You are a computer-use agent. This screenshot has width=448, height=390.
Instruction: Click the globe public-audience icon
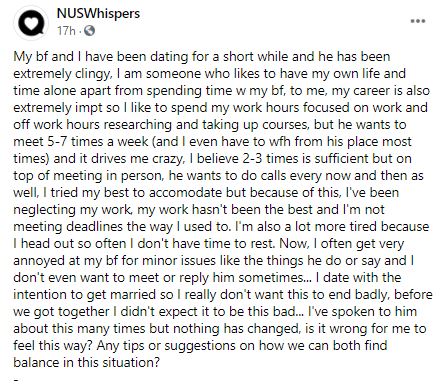[89, 31]
